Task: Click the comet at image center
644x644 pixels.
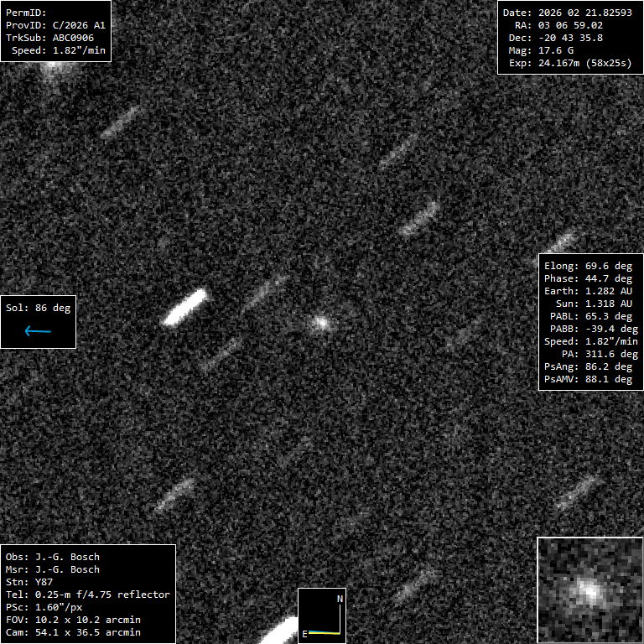Action: click(x=321, y=323)
